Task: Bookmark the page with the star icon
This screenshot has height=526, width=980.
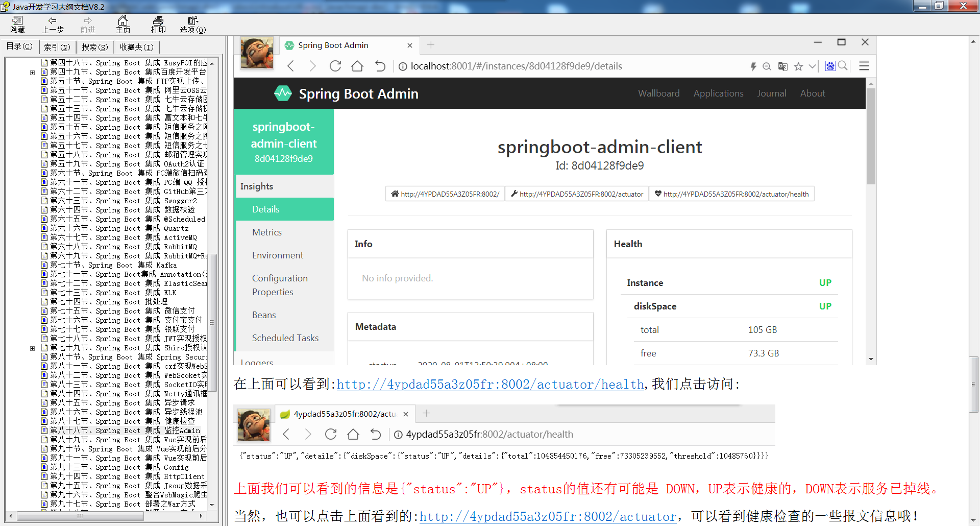Action: tap(799, 66)
